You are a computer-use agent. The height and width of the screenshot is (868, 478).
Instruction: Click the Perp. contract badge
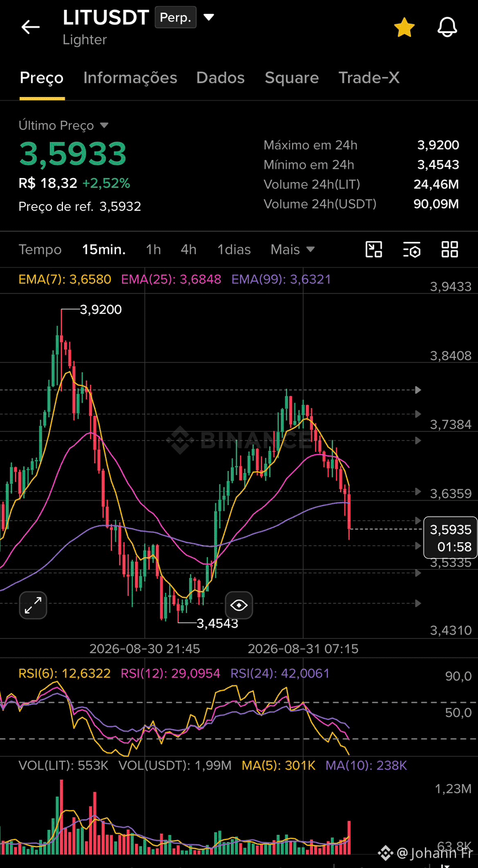click(x=175, y=18)
